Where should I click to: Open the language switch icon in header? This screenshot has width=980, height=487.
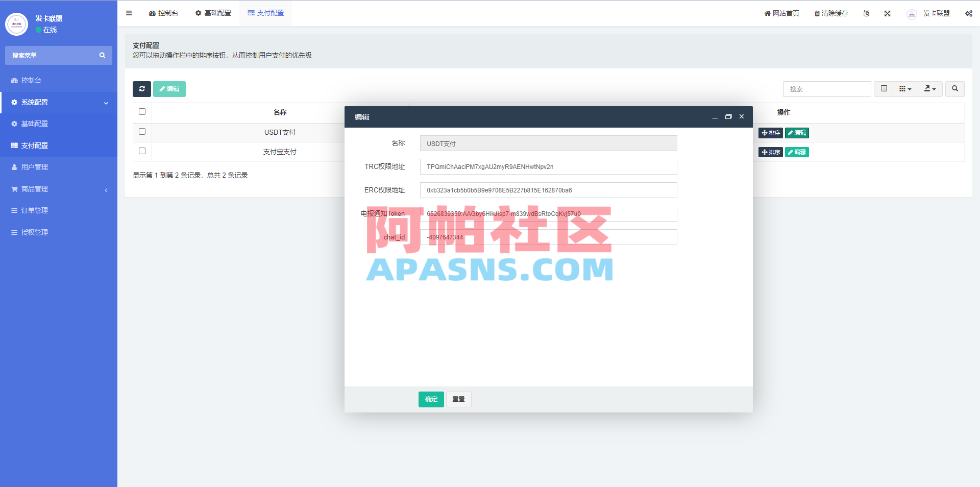(x=866, y=14)
